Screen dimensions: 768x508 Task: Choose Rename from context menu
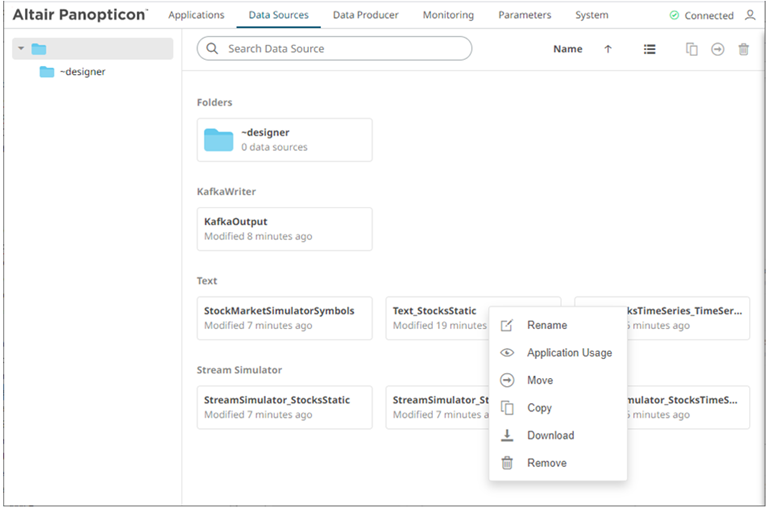coord(546,325)
